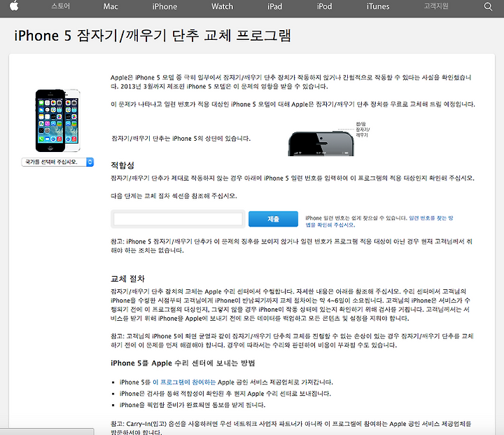504x435 pixels.
Task: Open the iPhone navigation item
Action: point(164,6)
